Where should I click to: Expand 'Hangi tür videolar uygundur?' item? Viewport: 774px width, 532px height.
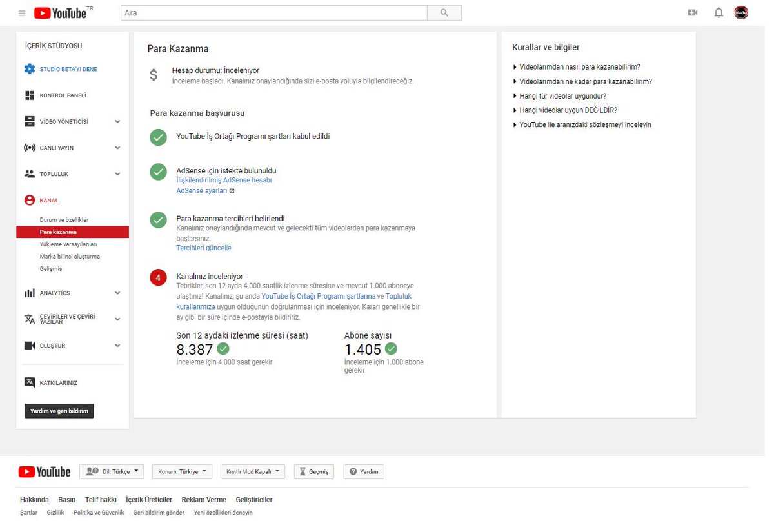pyautogui.click(x=559, y=96)
